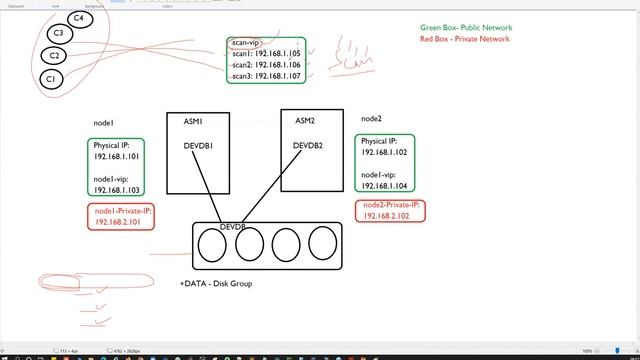Image resolution: width=640 pixels, height=360 pixels.
Task: Click the zoom out minus button
Action: (x=597, y=351)
